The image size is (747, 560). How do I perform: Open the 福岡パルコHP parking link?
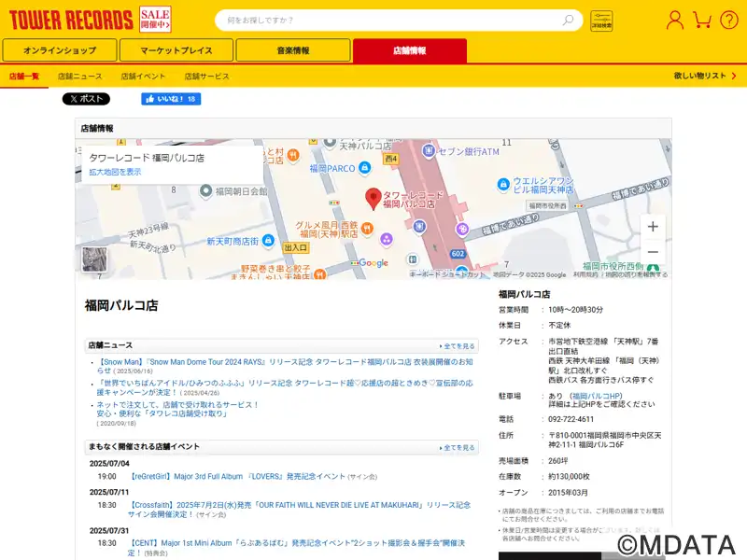597,396
